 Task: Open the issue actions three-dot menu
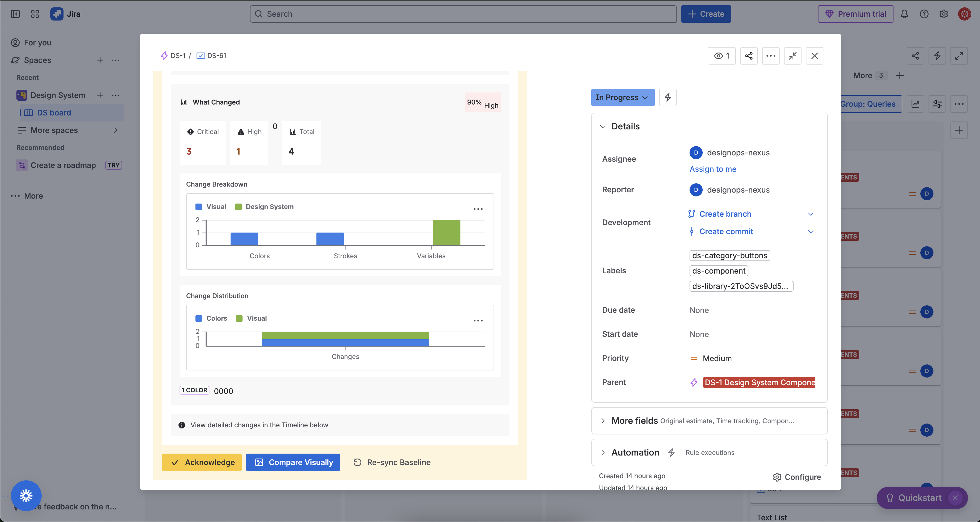[770, 56]
